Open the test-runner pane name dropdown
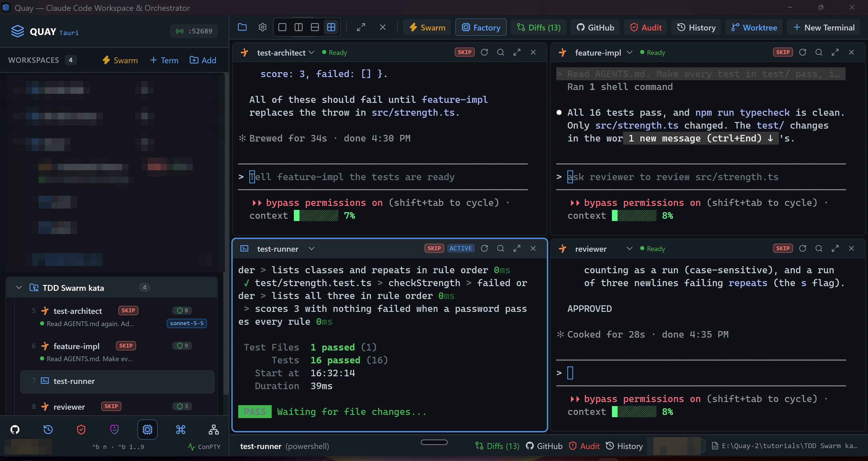 click(312, 249)
